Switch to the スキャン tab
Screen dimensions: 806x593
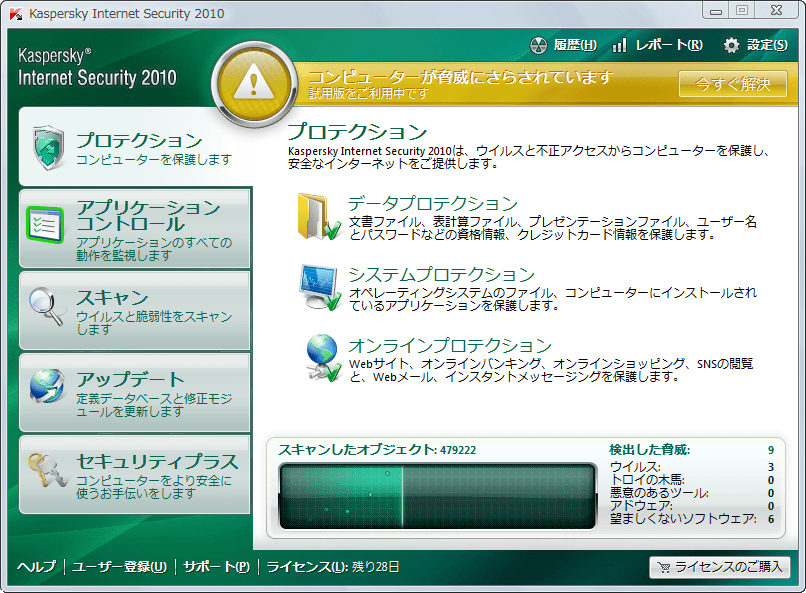point(135,311)
